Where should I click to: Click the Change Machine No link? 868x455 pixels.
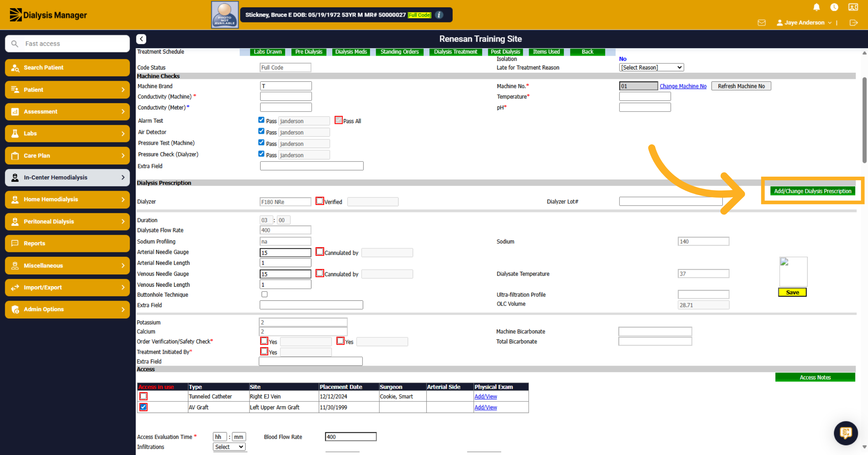[x=683, y=86]
